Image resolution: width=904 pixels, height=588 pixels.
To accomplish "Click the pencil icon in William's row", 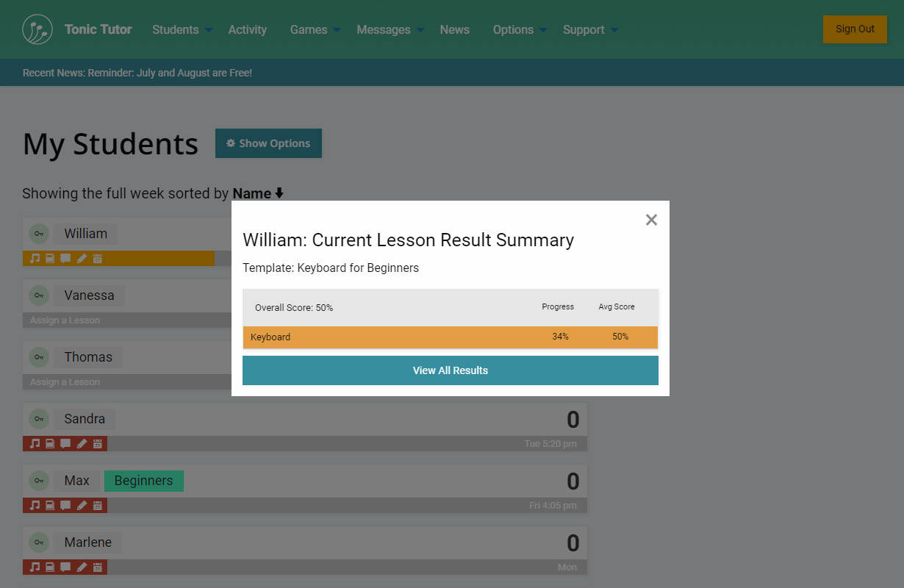I will click(x=82, y=259).
